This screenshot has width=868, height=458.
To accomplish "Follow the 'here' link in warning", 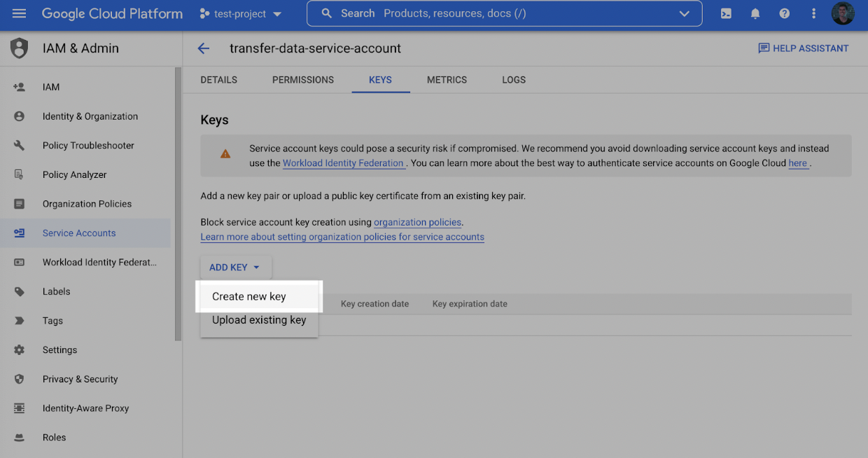I will 798,163.
